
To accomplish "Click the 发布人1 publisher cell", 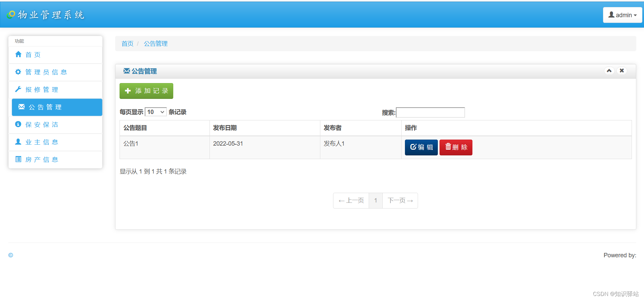I will tap(361, 147).
